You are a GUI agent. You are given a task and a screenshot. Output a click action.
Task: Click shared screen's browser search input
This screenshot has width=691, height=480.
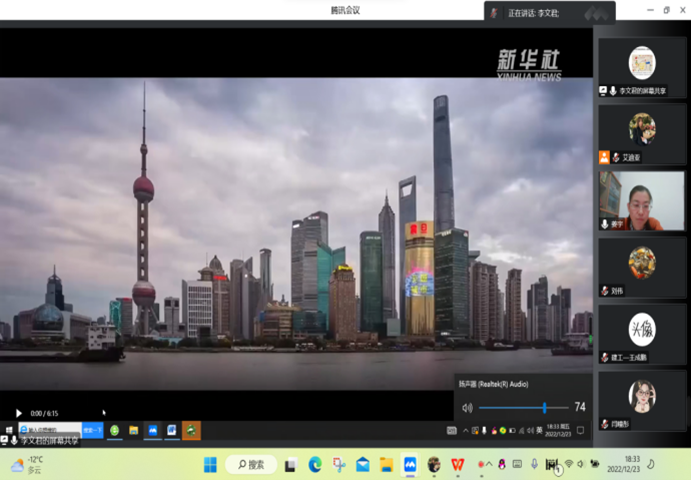[50, 430]
